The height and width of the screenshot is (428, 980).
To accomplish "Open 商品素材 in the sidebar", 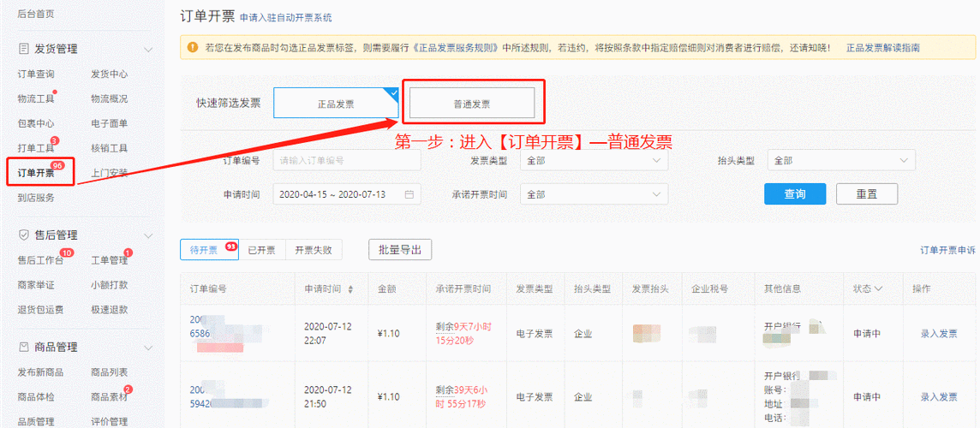I will coord(110,397).
